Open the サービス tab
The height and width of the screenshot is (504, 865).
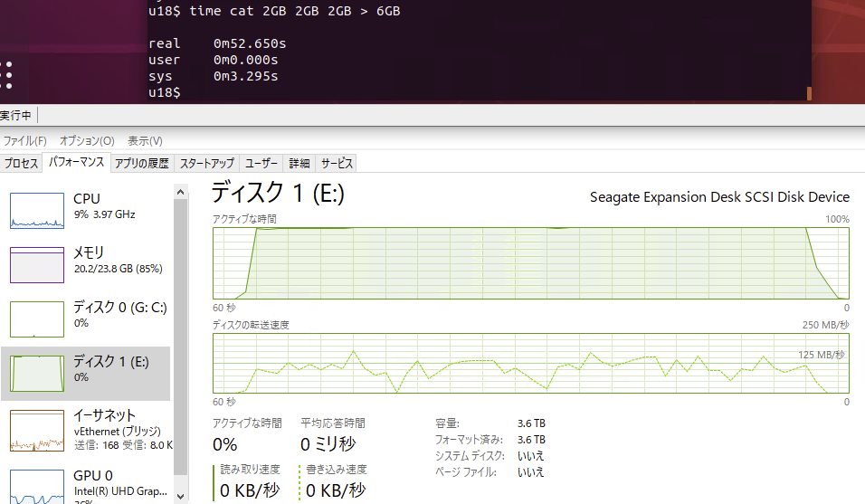pyautogui.click(x=337, y=164)
